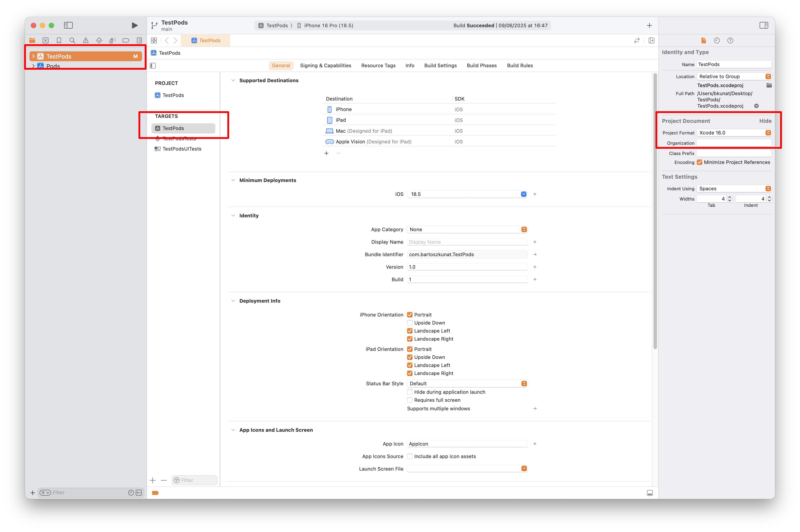
Task: Click the Display Name field
Action: point(467,242)
